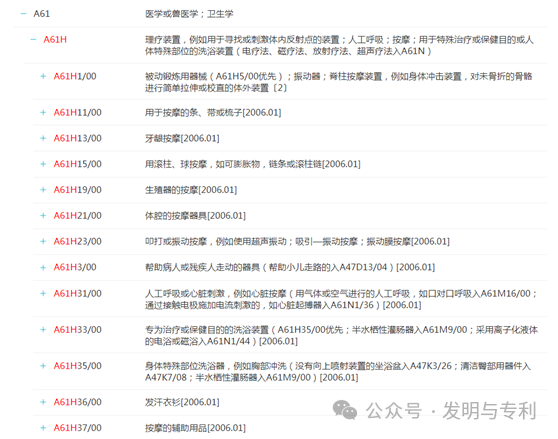Select text '按摩的辅助用品[2006.01]'
The image size is (558, 439).
pos(195,428)
